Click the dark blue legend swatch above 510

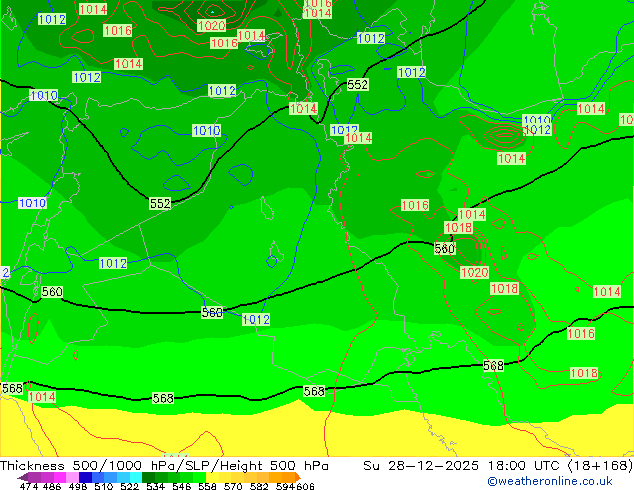pos(85,477)
